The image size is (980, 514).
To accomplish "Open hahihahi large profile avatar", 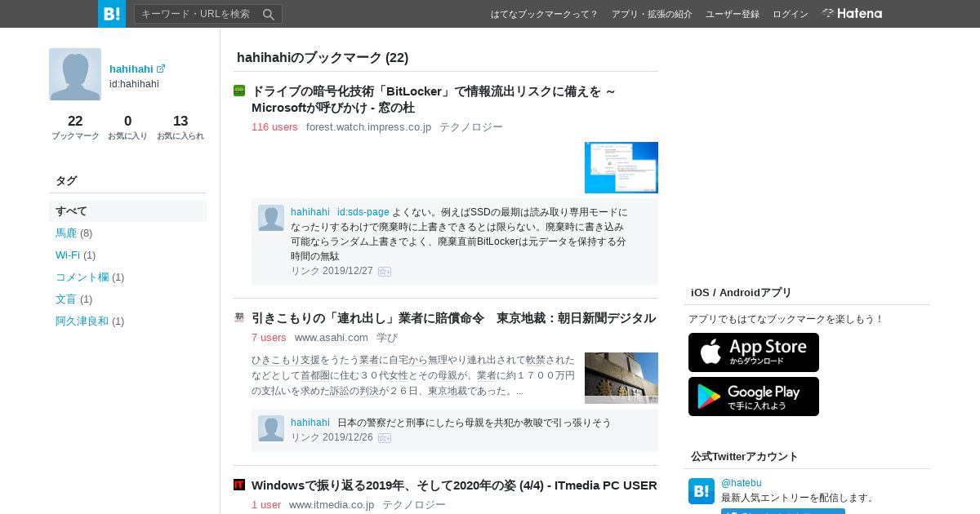I will (75, 74).
